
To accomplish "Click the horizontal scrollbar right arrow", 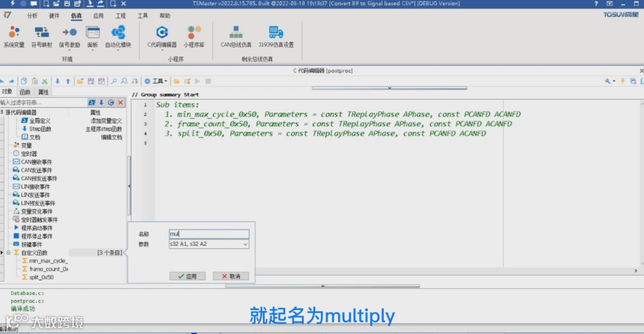I will coord(636,271).
